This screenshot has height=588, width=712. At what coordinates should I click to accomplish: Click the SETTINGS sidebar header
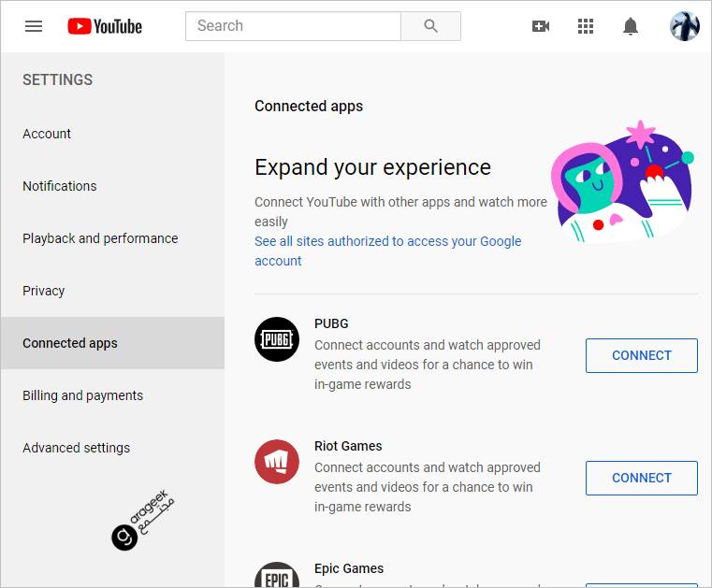[x=58, y=79]
